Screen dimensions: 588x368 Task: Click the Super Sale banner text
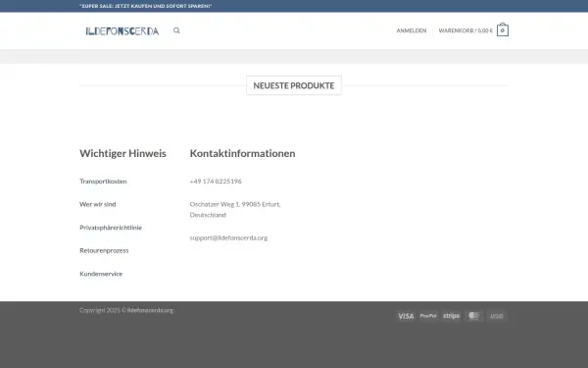(x=145, y=6)
